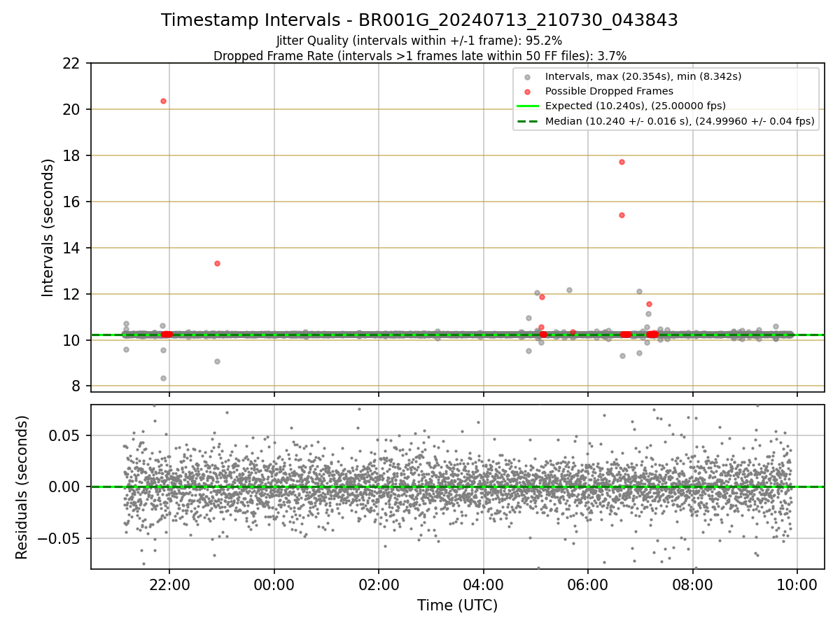Click the red point near 11.9 seconds after 05:00
This screenshot has height=630, width=840.
coord(542,297)
